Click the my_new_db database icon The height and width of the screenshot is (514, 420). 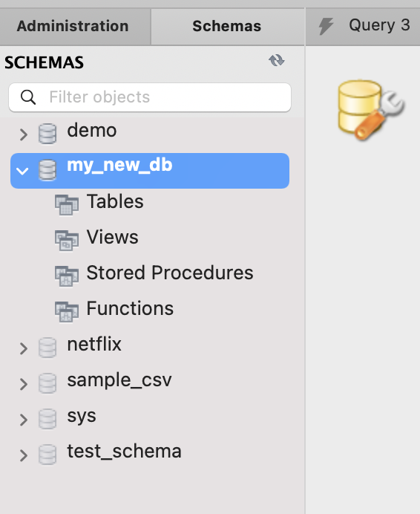[47, 170]
